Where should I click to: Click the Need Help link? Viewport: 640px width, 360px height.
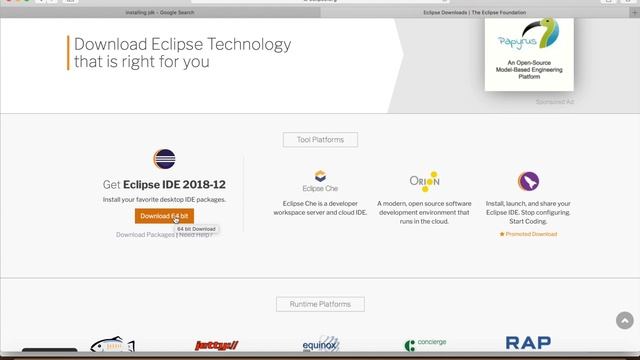coord(196,235)
